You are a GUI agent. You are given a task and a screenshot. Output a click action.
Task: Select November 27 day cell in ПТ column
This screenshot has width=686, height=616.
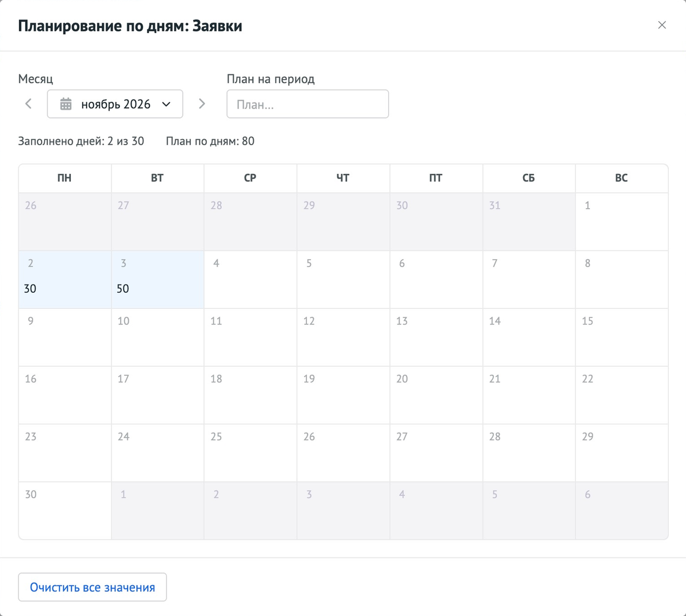(x=436, y=453)
